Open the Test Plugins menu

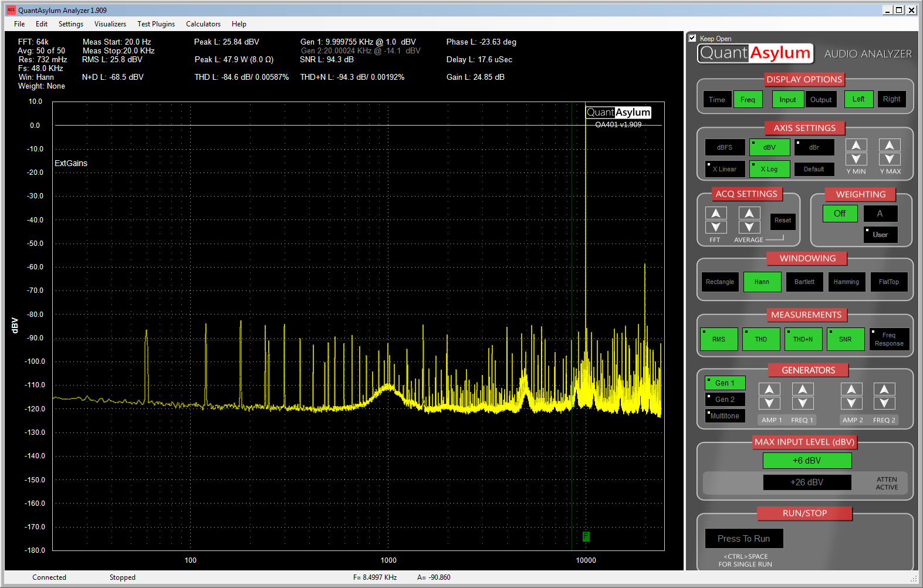coord(156,24)
